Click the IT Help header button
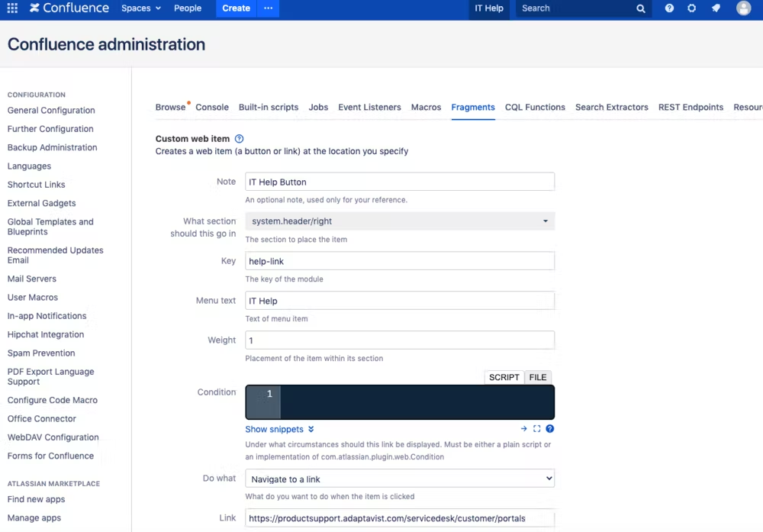Viewport: 763px width, 532px height. [488, 8]
